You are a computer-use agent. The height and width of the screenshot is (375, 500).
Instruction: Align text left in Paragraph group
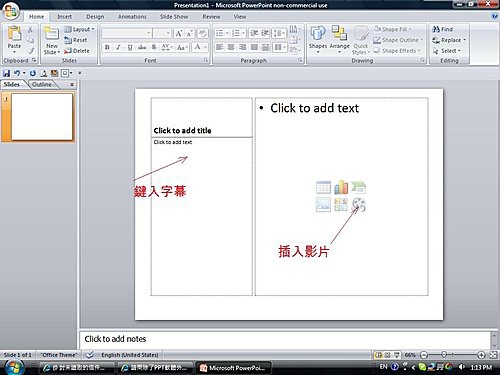point(219,47)
